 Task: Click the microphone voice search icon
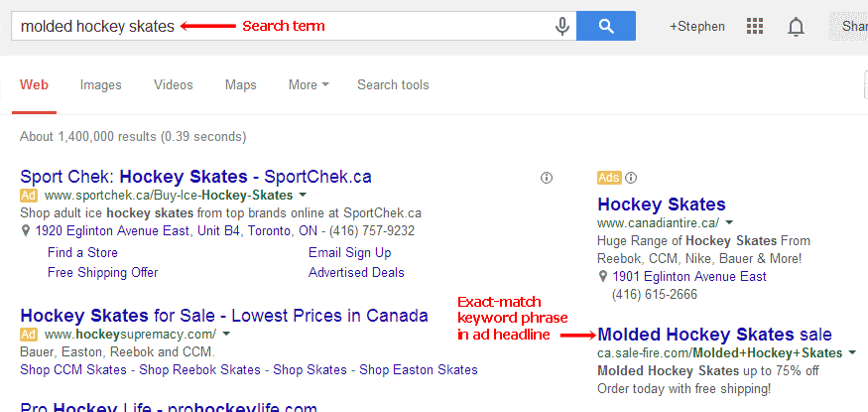coord(561,26)
